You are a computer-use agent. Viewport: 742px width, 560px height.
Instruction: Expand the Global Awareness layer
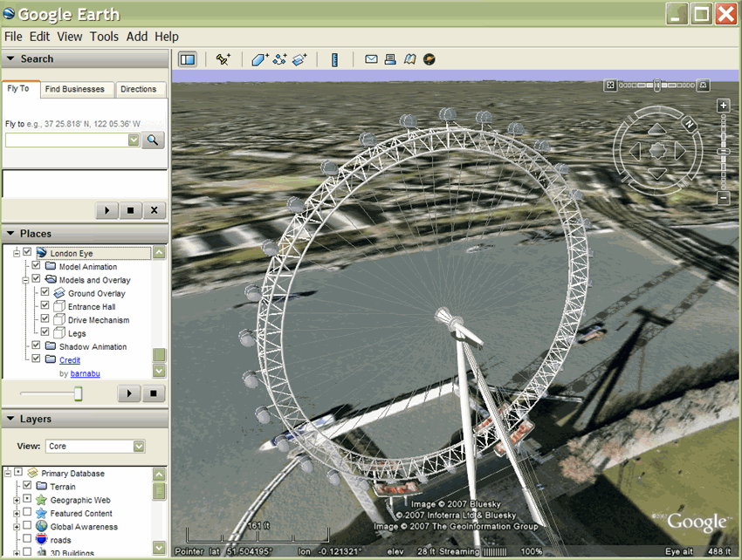(16, 527)
